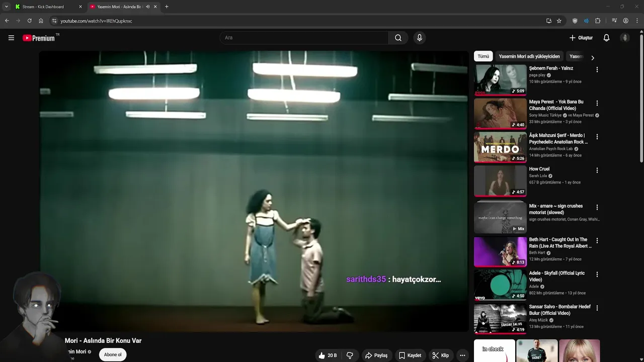Screen dimensions: 644x362
Task: Open Sansar Salvo - Bombalar Hedef Bulur title
Action: (560, 310)
